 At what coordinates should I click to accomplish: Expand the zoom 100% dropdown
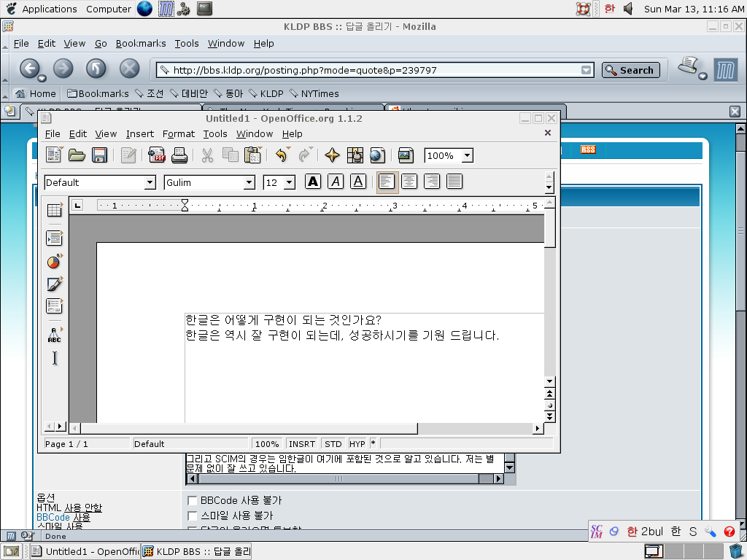pyautogui.click(x=468, y=156)
